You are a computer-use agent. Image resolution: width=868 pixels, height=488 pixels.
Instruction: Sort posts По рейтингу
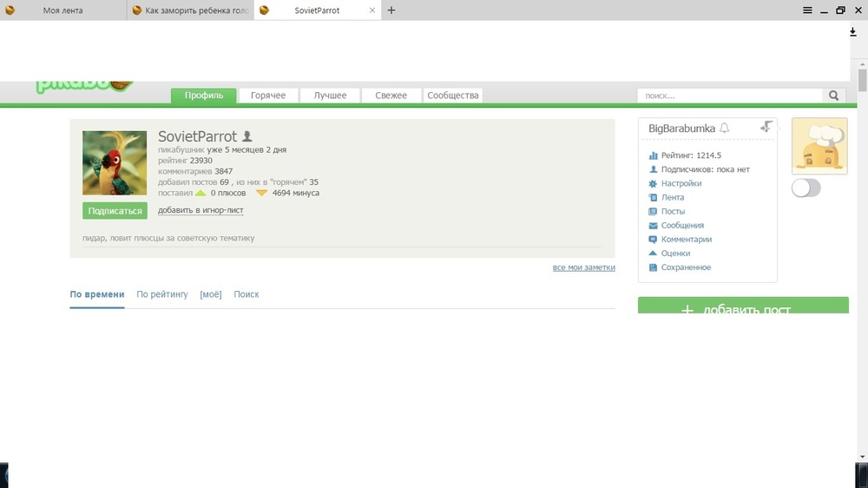pyautogui.click(x=162, y=294)
